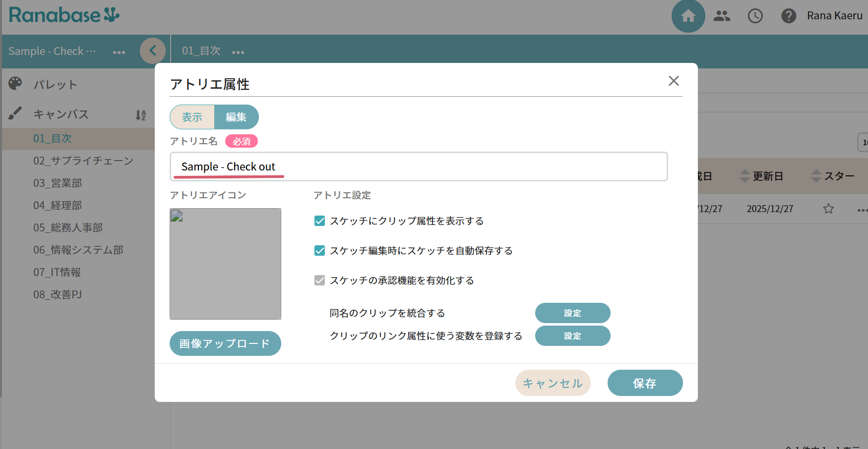Click the home icon in header
The image size is (868, 449).
pyautogui.click(x=688, y=16)
